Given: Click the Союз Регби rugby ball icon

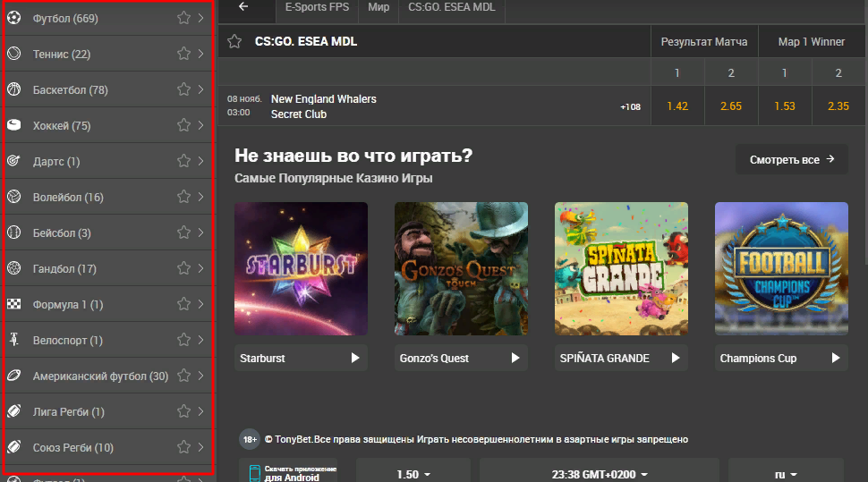Looking at the screenshot, I should (13, 447).
